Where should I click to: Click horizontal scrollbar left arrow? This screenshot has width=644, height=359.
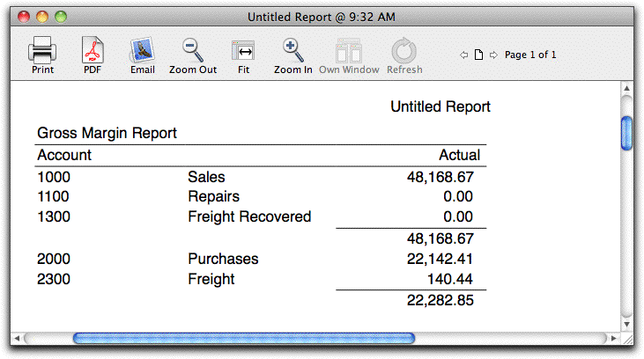point(17,339)
